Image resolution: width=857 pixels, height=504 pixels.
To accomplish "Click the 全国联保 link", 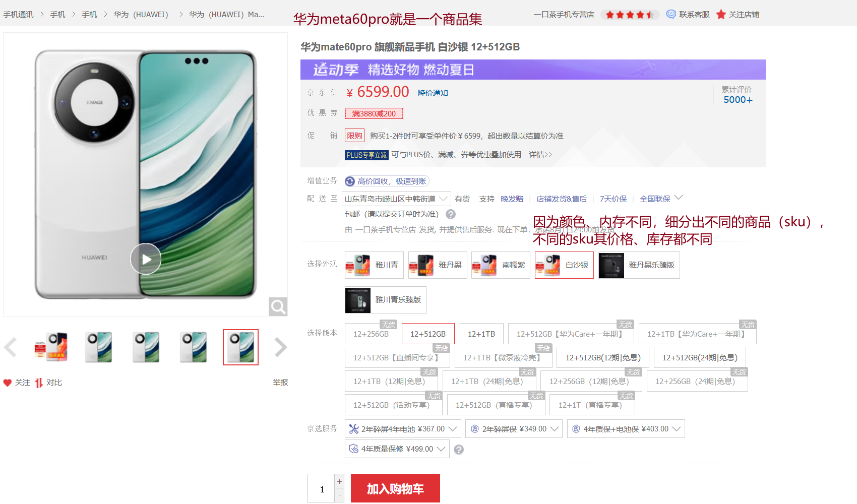I will pos(655,199).
